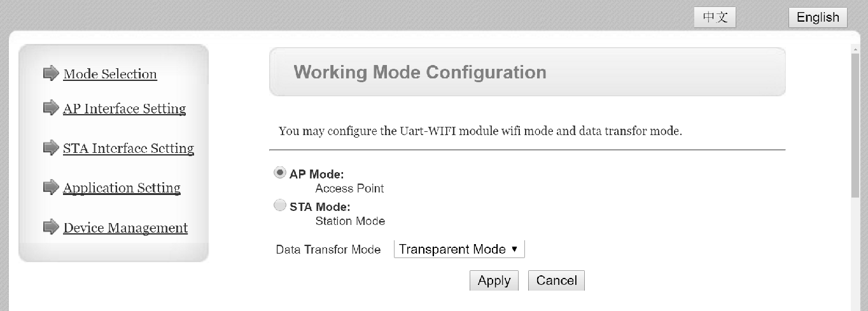Open the Data Transfor Mode dropdown

(459, 249)
